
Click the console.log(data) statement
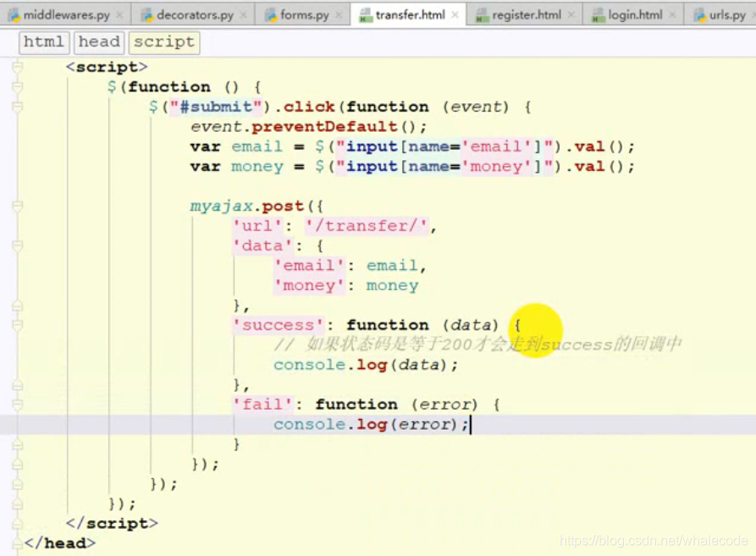[x=366, y=365]
